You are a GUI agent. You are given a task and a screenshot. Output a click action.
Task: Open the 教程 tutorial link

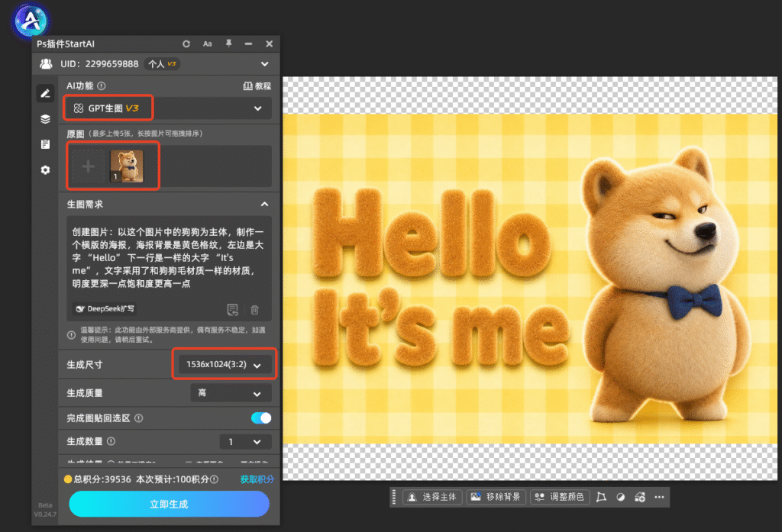tap(257, 85)
